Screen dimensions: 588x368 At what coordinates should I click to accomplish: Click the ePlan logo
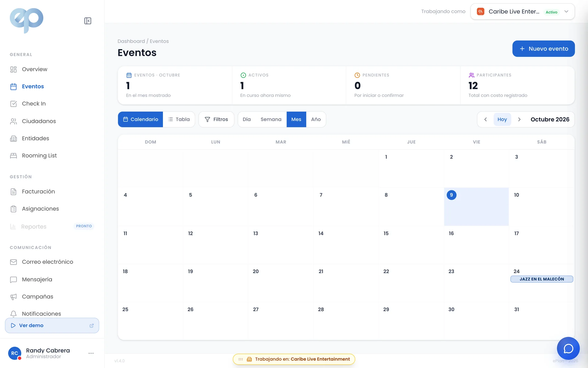pos(27,20)
